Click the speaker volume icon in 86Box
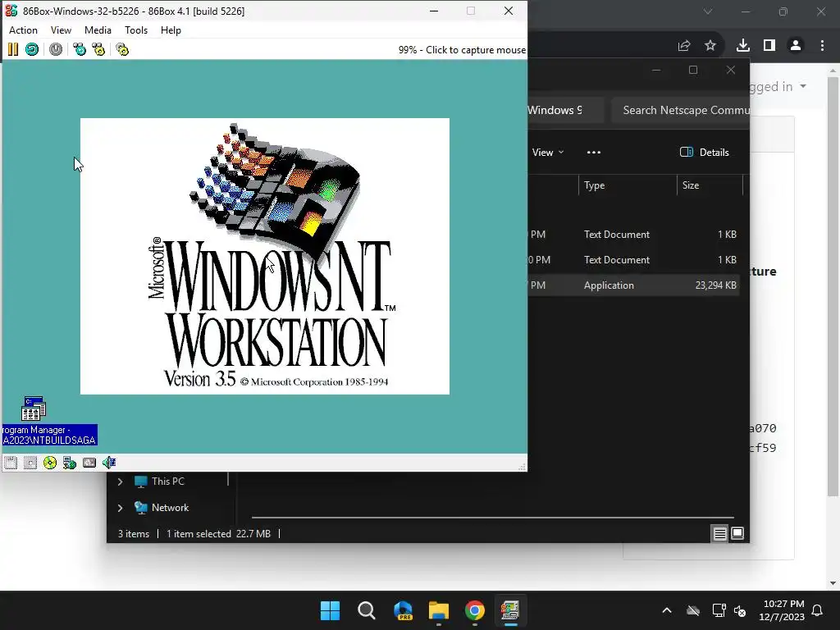The width and height of the screenshot is (840, 630). (x=109, y=463)
